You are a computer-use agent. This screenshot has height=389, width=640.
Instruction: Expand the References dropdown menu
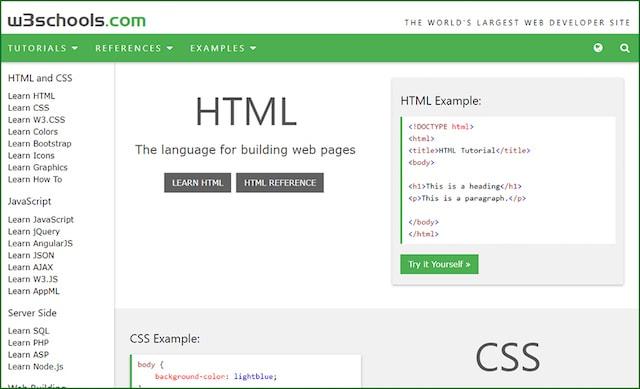tap(134, 48)
